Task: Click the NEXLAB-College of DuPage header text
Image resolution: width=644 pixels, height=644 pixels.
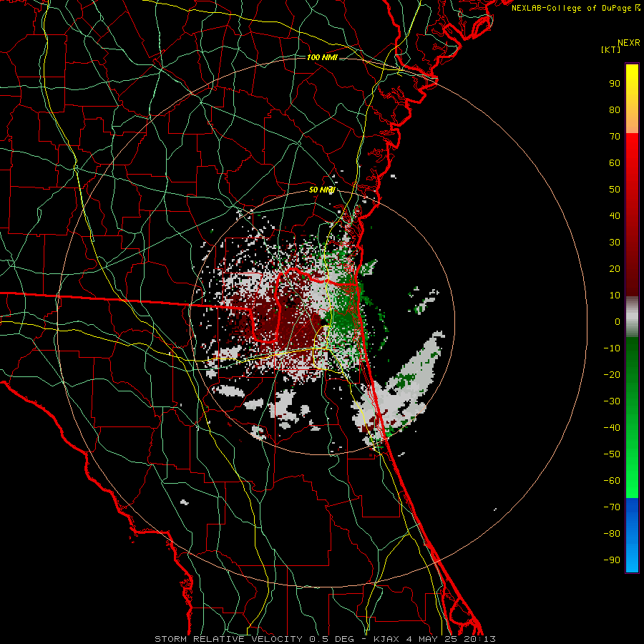Action: 575,8
